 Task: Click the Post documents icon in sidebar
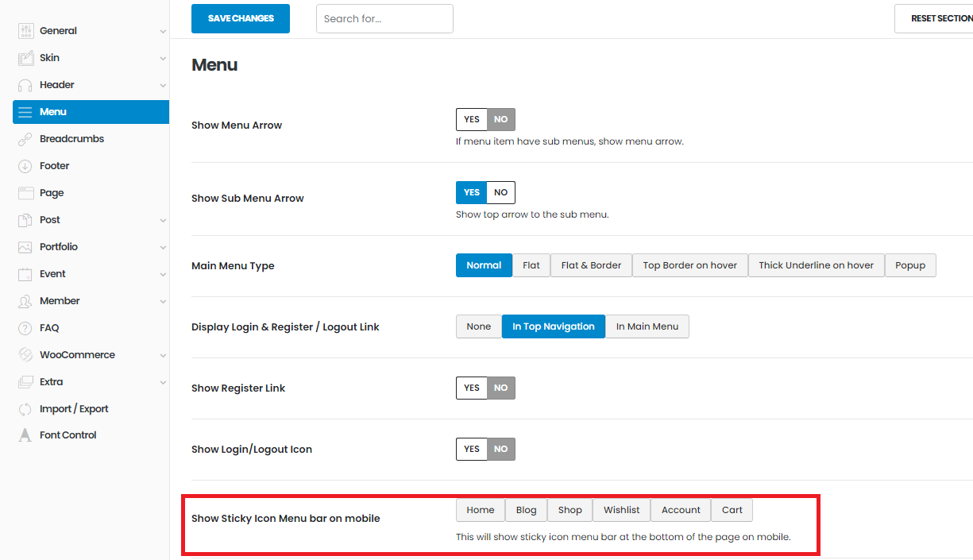pyautogui.click(x=25, y=220)
